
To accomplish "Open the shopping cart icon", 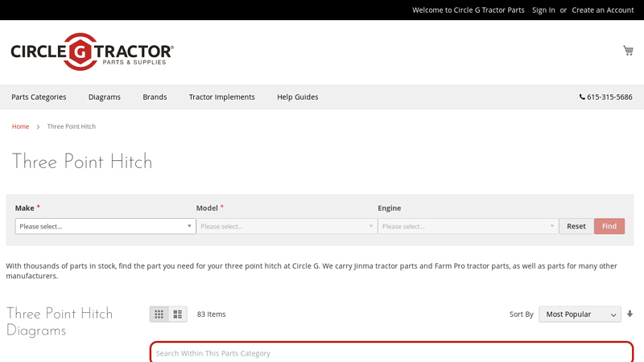I will tap(628, 51).
